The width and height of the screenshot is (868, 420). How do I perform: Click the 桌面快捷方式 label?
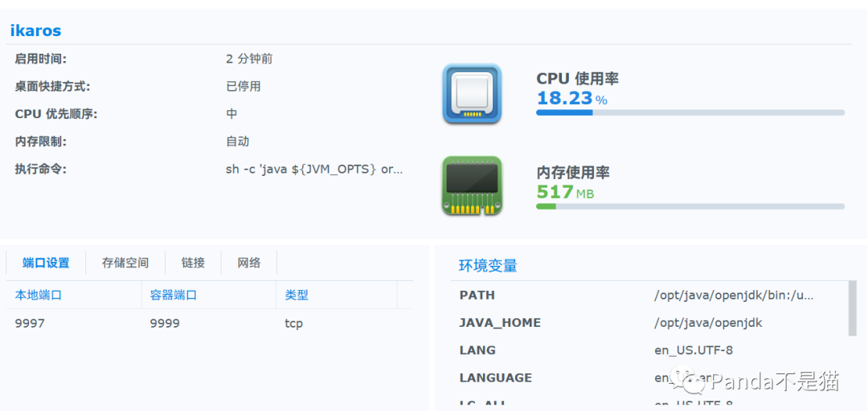pyautogui.click(x=52, y=86)
